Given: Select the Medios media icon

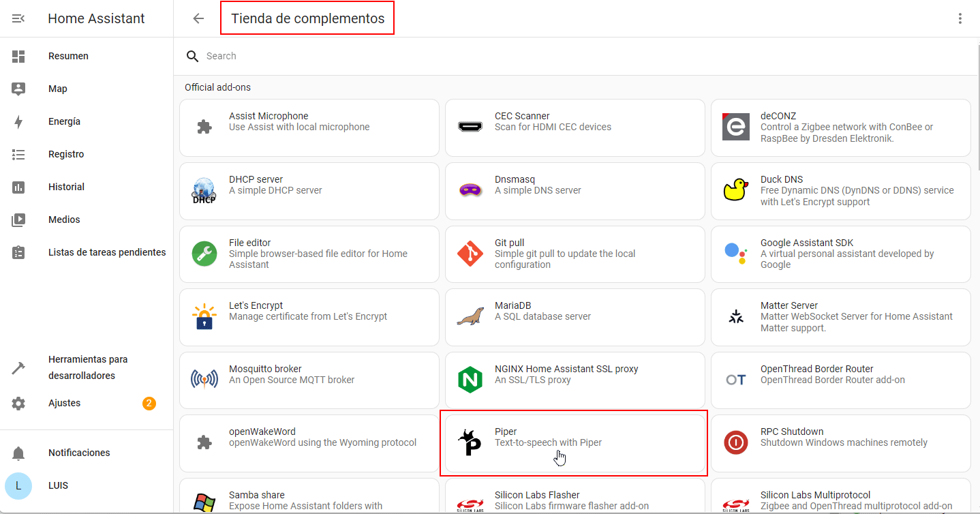Looking at the screenshot, I should click(x=18, y=220).
